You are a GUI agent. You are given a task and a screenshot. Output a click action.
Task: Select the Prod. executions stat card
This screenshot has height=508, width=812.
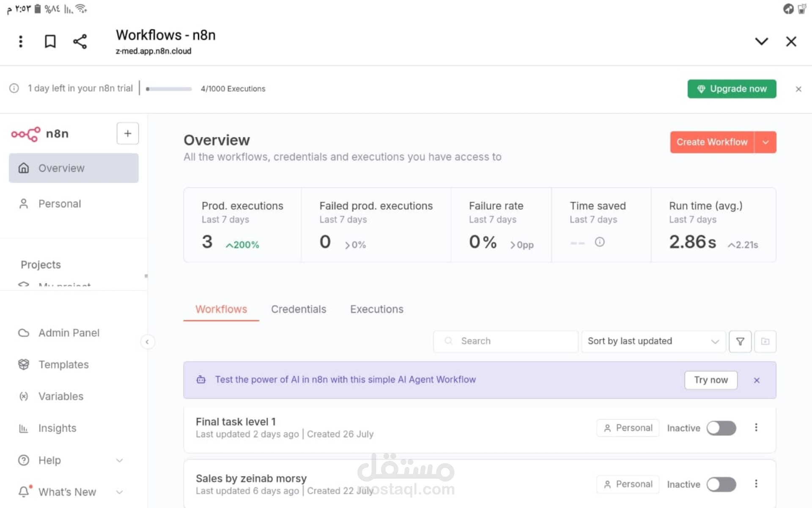[x=242, y=225]
